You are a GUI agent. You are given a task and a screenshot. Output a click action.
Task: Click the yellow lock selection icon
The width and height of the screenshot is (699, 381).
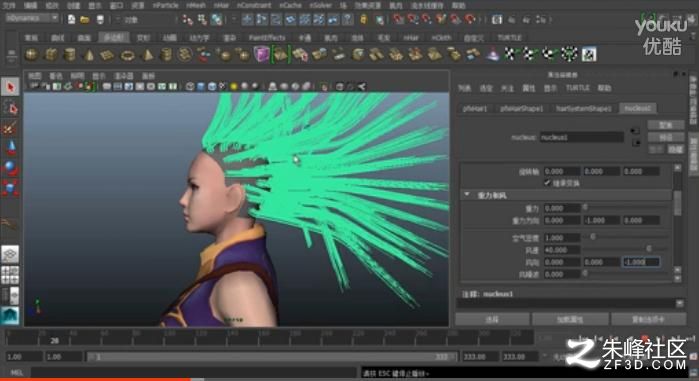[363, 20]
